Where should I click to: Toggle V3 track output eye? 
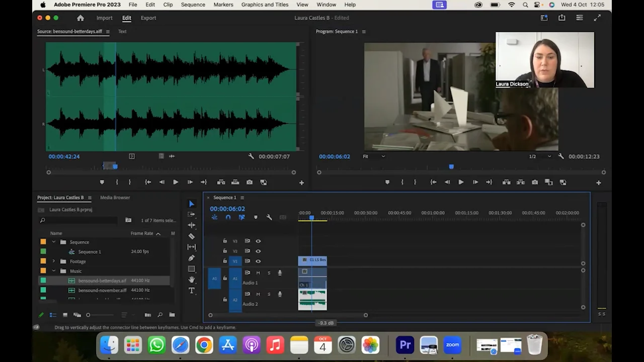(x=258, y=241)
